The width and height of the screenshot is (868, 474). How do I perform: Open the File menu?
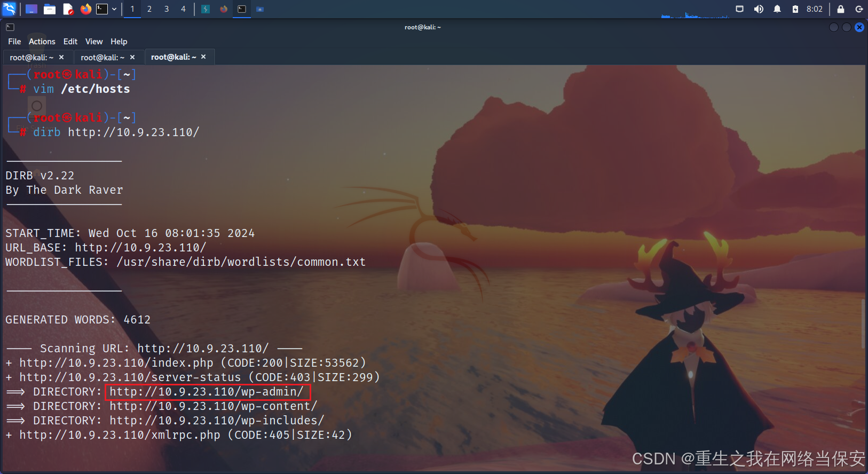point(14,42)
